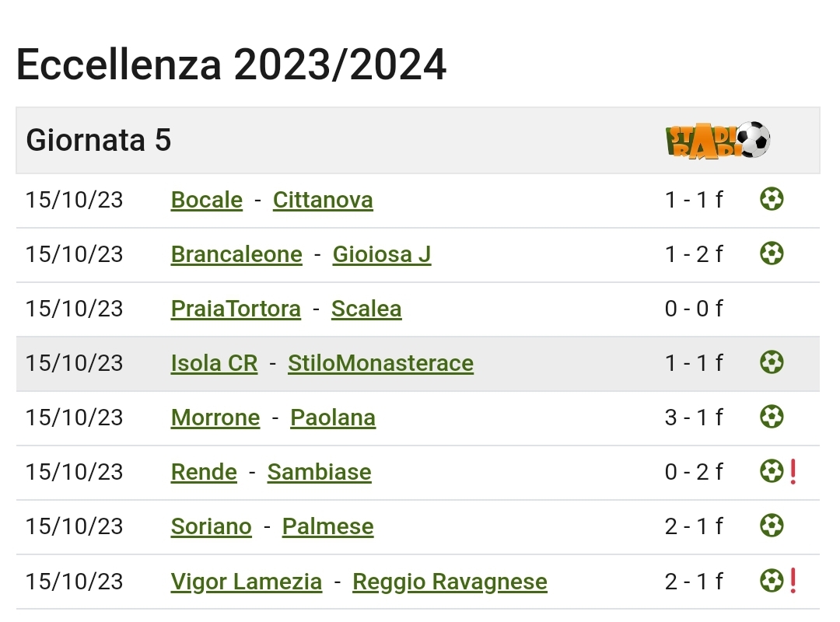Open ball icon for Morrone - Paolana
The height and width of the screenshot is (622, 840).
[x=772, y=417]
